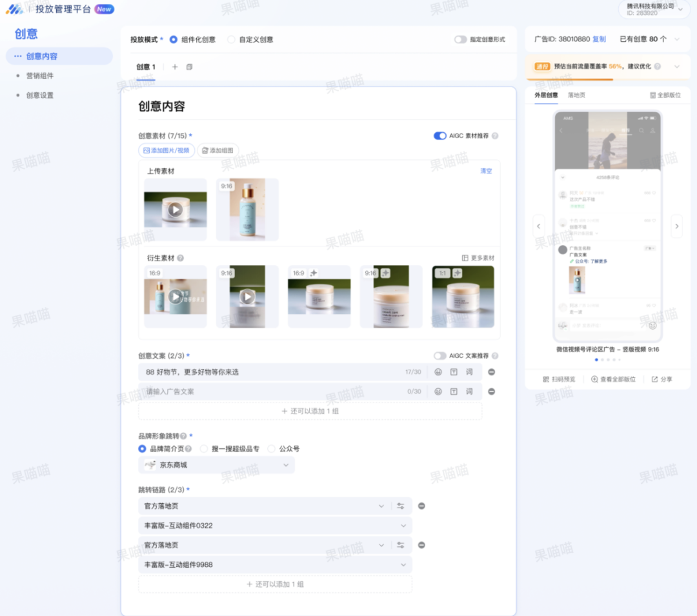The width and height of the screenshot is (697, 616).
Task: Enable the AIGC 文案推荐 switch
Action: coord(439,356)
